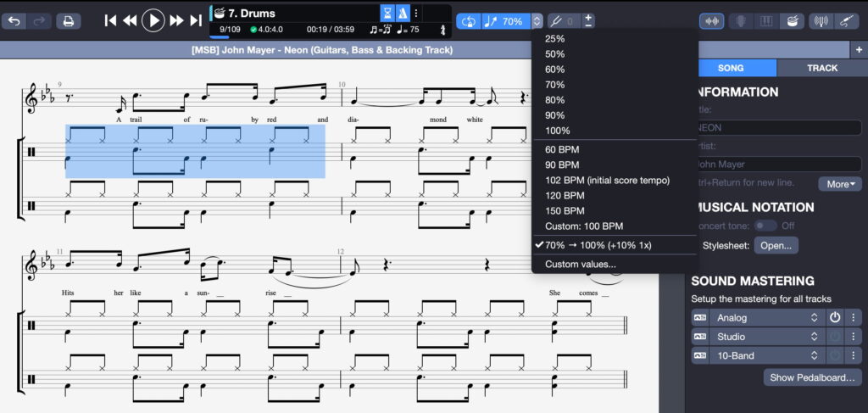The image size is (868, 413).
Task: Start playback with the play button
Action: point(153,20)
